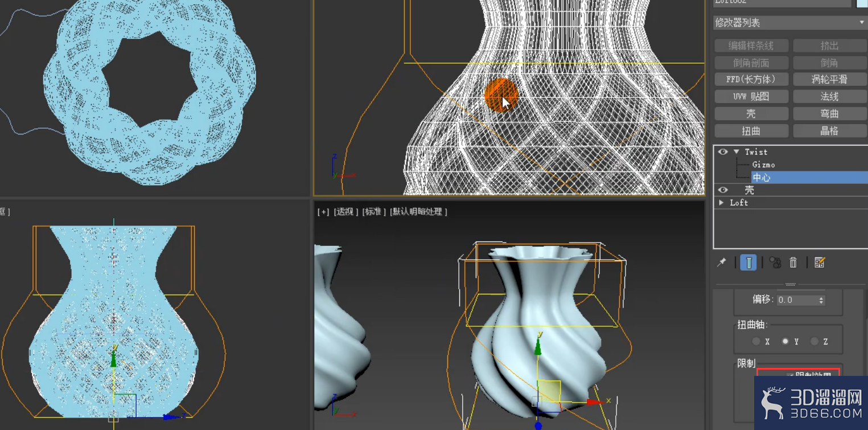Apply the FFD(长方体) modifier

pyautogui.click(x=751, y=80)
